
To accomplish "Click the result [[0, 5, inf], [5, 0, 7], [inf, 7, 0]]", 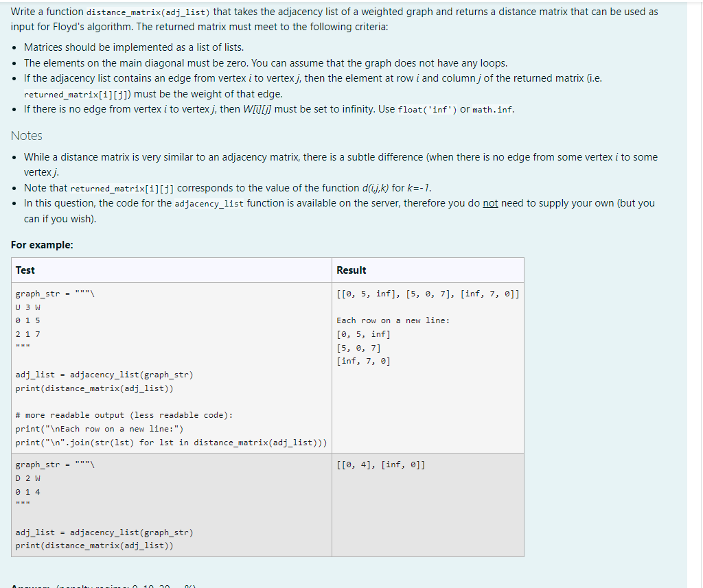I will point(429,294).
